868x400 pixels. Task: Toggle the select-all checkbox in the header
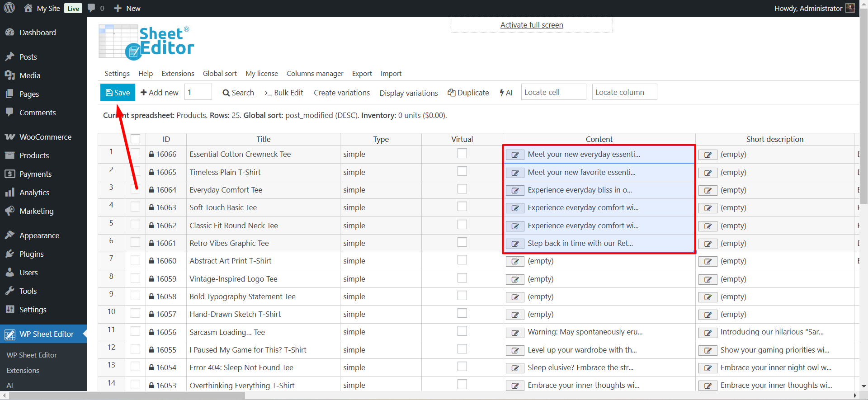[135, 139]
